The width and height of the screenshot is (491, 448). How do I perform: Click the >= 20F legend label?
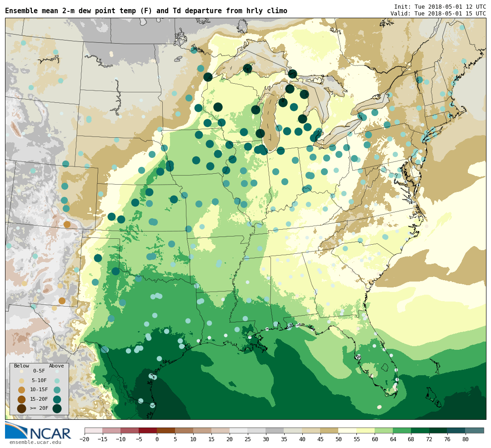click(x=39, y=408)
